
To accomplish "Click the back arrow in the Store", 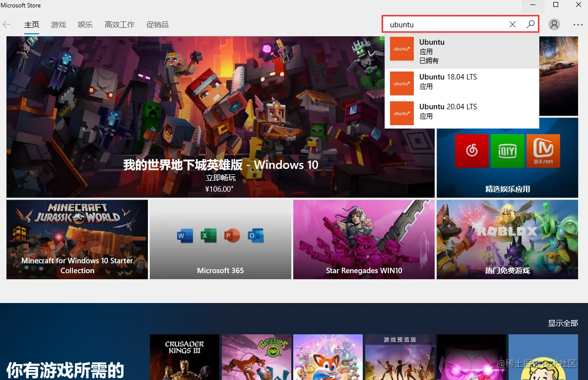I will (x=6, y=25).
